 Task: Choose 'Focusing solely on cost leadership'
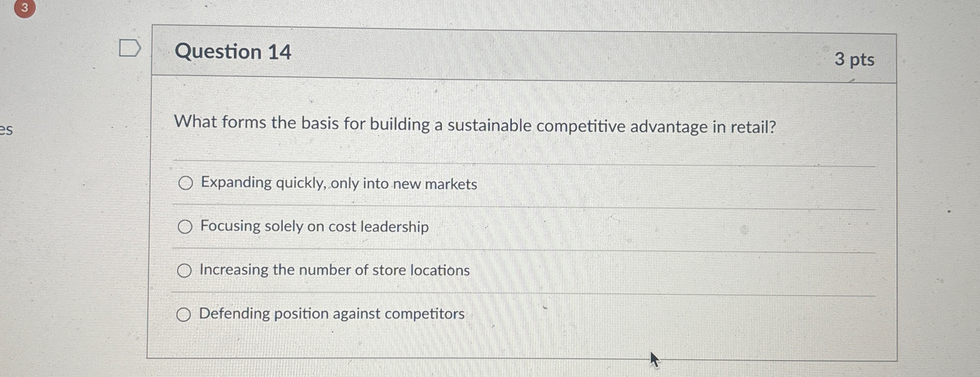click(313, 227)
